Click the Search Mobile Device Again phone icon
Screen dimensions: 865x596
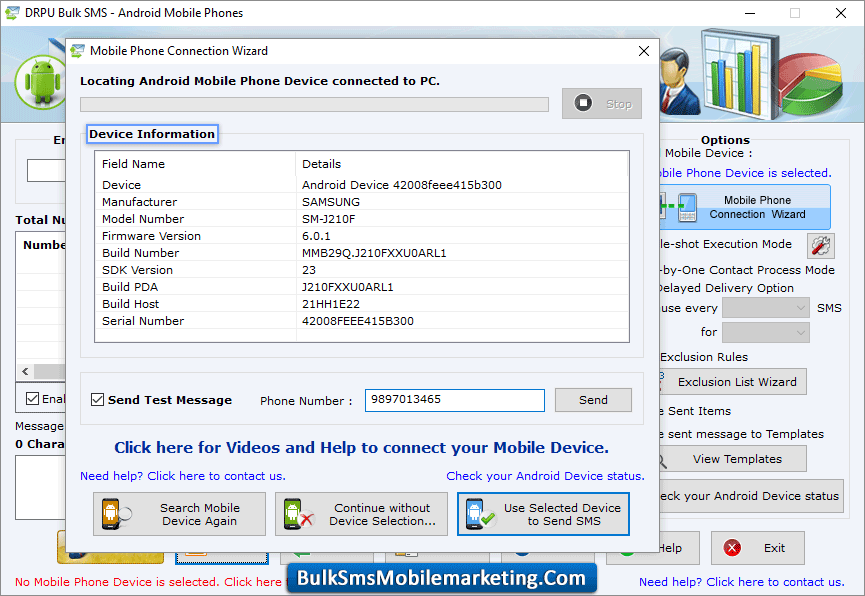pos(116,514)
